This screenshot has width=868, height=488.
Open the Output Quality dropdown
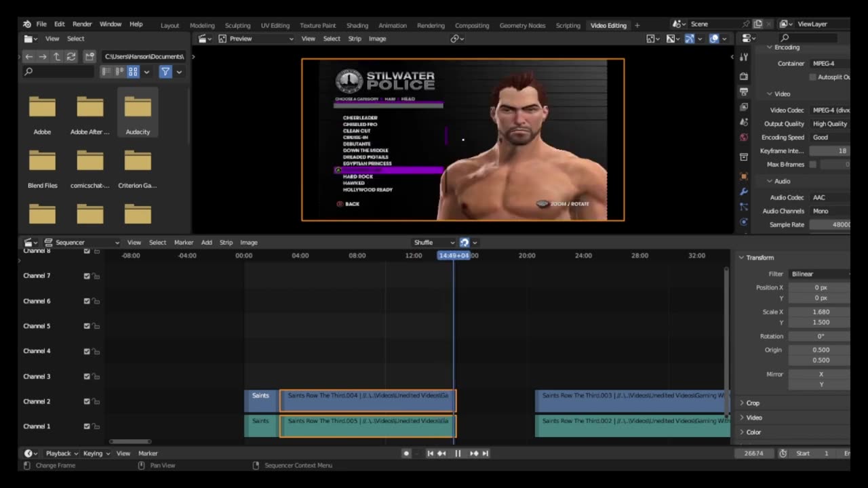coord(829,124)
